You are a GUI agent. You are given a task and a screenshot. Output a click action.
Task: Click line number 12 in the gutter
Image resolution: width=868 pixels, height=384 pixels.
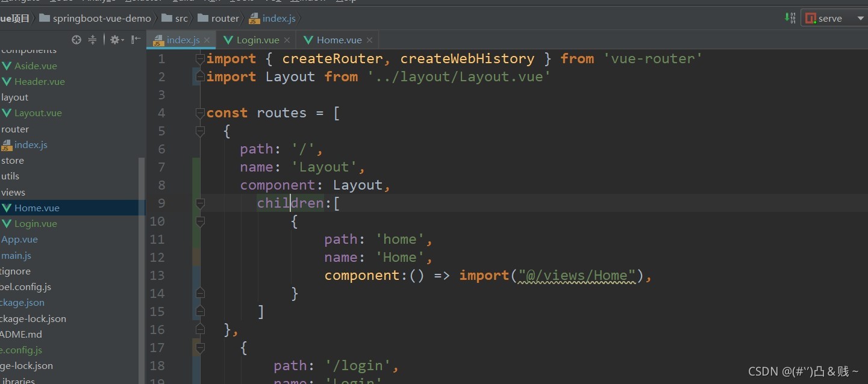(157, 257)
